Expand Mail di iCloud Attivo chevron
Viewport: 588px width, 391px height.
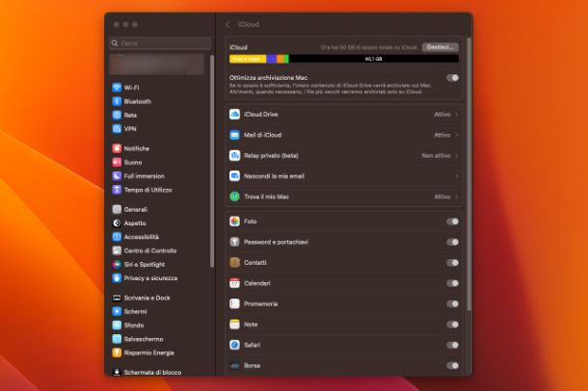456,135
